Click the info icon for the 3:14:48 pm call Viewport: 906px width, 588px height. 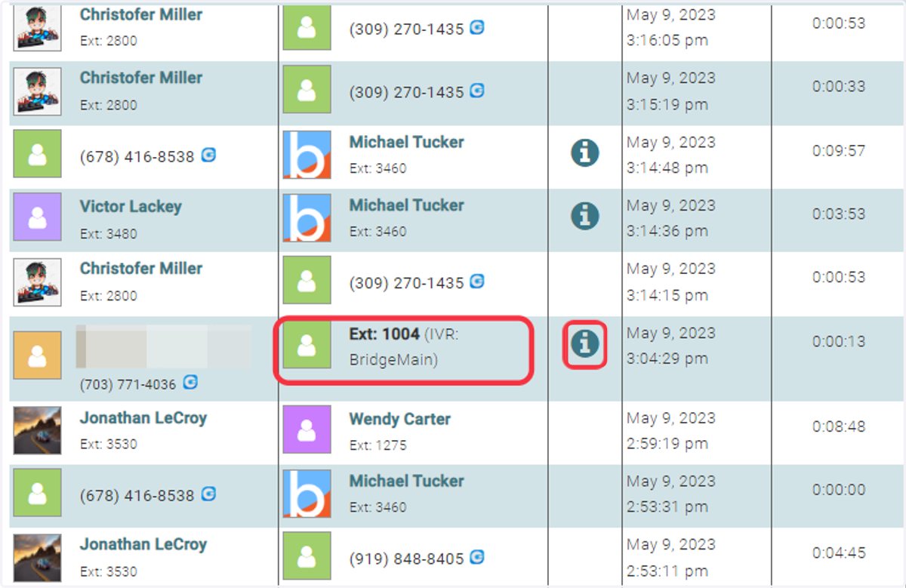584,152
